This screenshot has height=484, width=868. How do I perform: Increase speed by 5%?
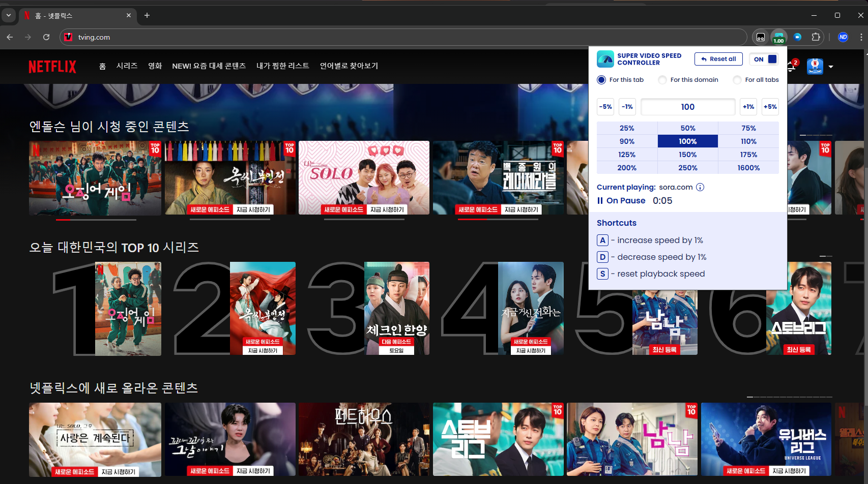click(770, 107)
